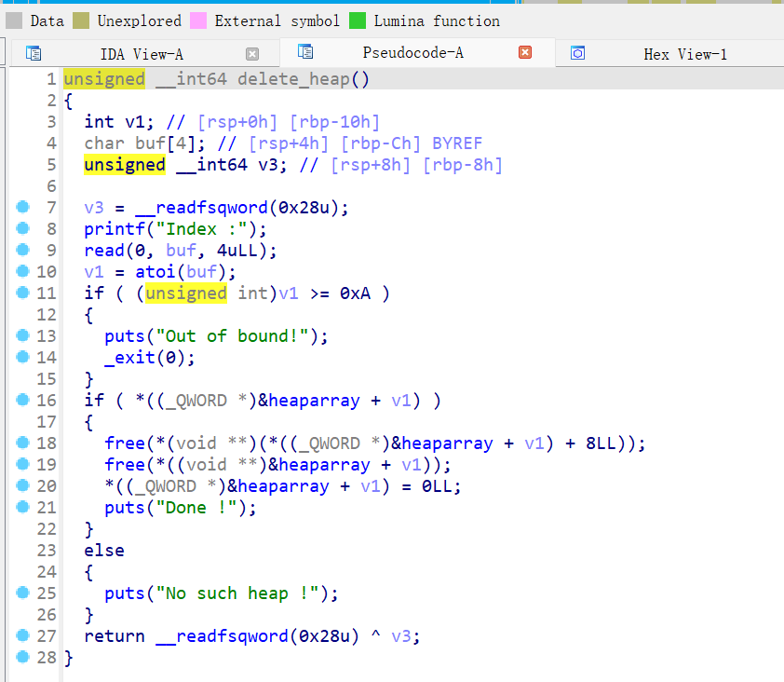Click the External symbol pink swatch
The image size is (784, 682).
198,20
